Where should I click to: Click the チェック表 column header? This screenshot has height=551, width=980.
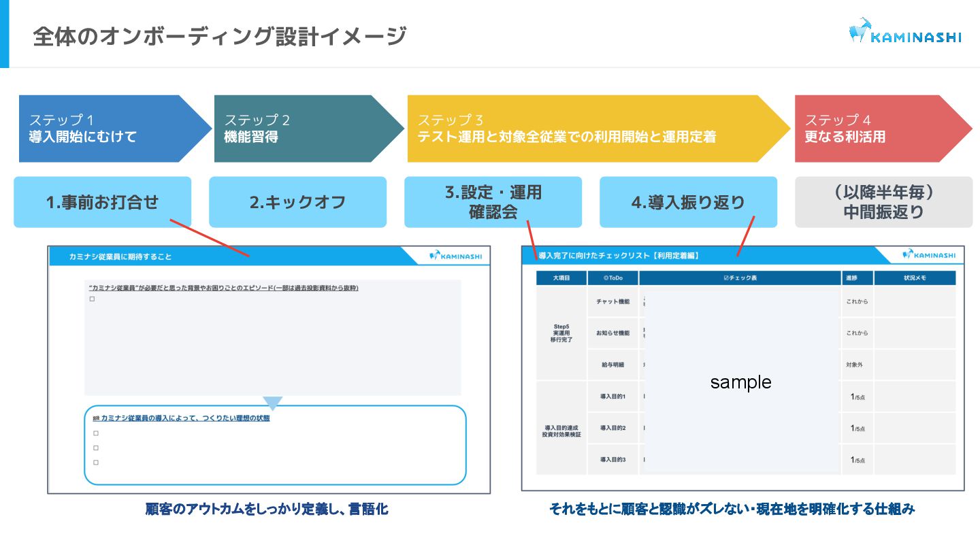[740, 278]
